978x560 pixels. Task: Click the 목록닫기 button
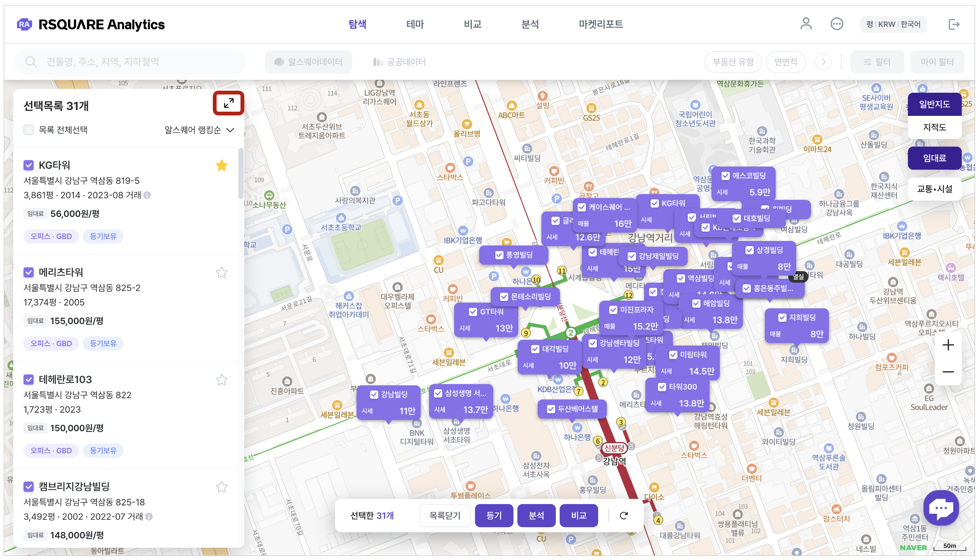coord(445,516)
